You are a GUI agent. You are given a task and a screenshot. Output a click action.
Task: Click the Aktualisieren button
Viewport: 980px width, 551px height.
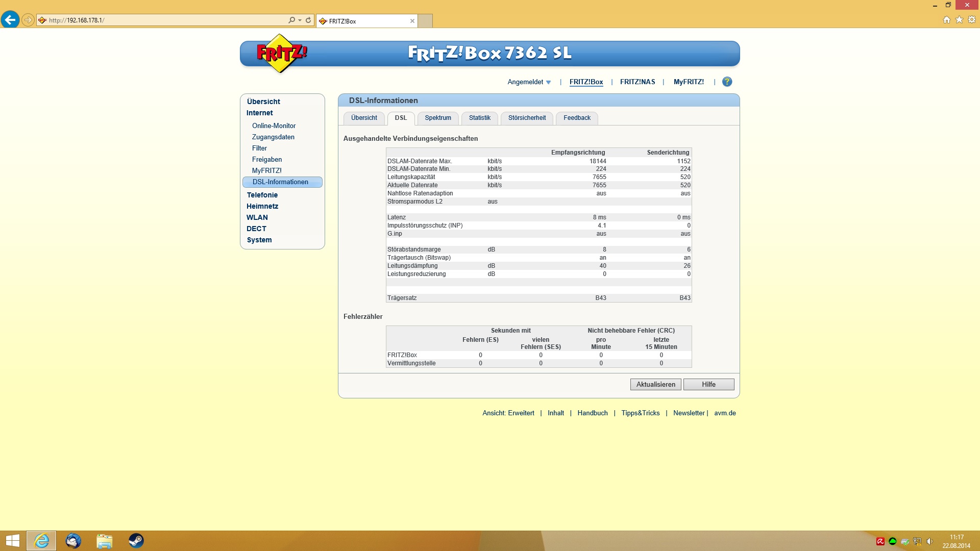coord(655,385)
